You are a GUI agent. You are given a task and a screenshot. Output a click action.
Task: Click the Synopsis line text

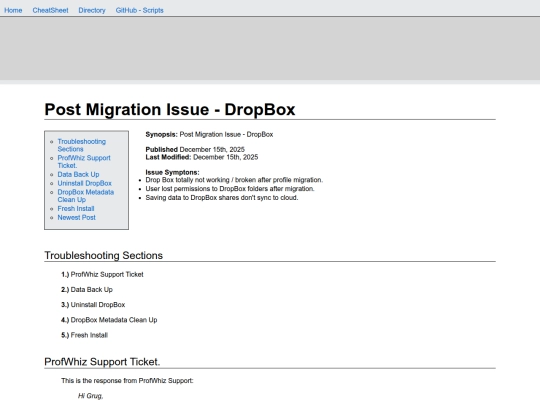point(209,134)
